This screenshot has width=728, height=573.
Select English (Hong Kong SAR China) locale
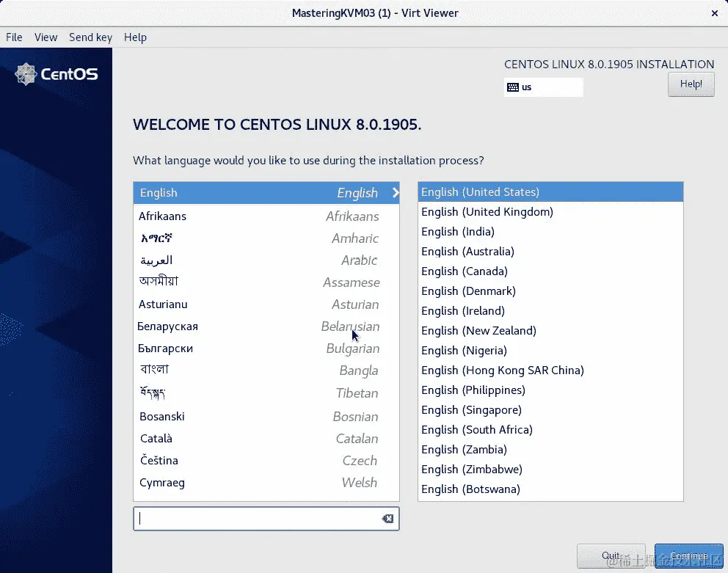[x=550, y=371]
